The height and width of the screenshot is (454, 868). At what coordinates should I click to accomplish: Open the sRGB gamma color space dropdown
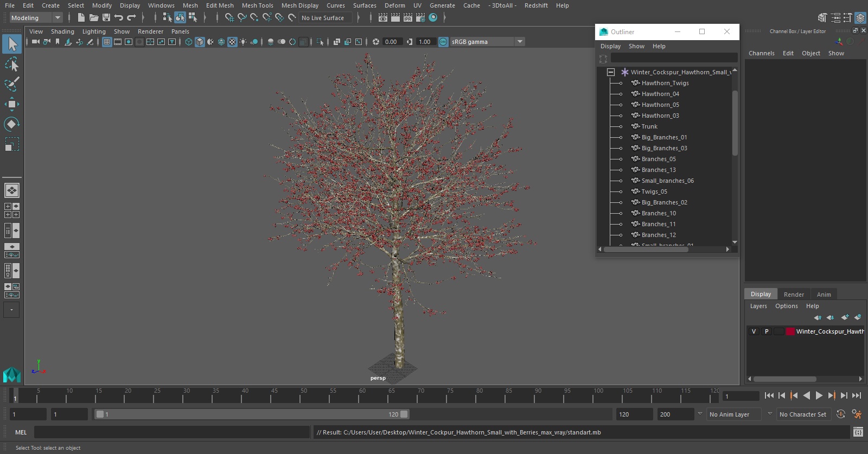520,42
